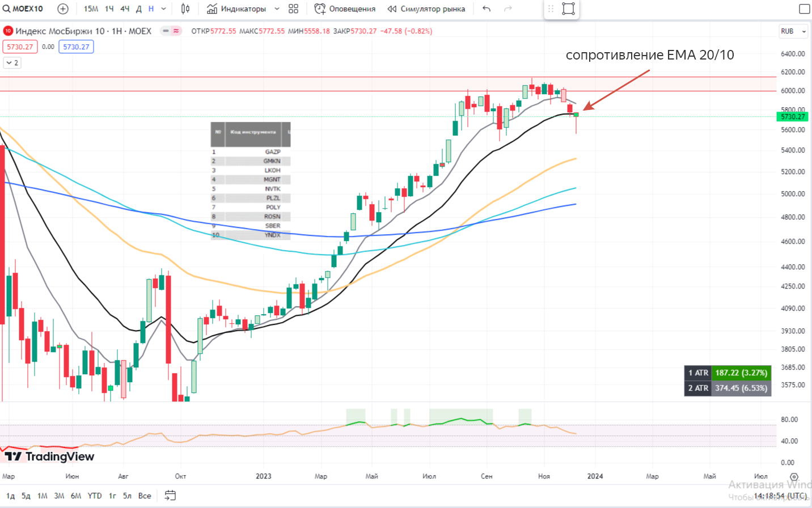Open the RUB currency dropdown

click(793, 31)
